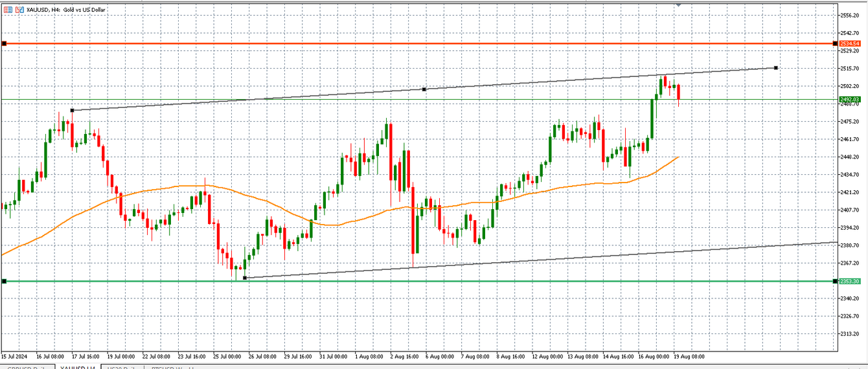Select the green support line's left handle
868x369 pixels.
tap(4, 281)
